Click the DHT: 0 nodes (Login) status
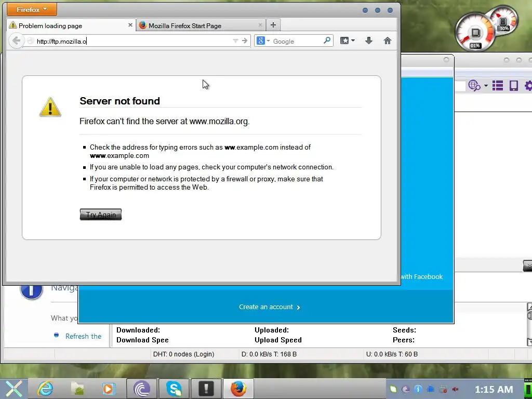 [183, 354]
